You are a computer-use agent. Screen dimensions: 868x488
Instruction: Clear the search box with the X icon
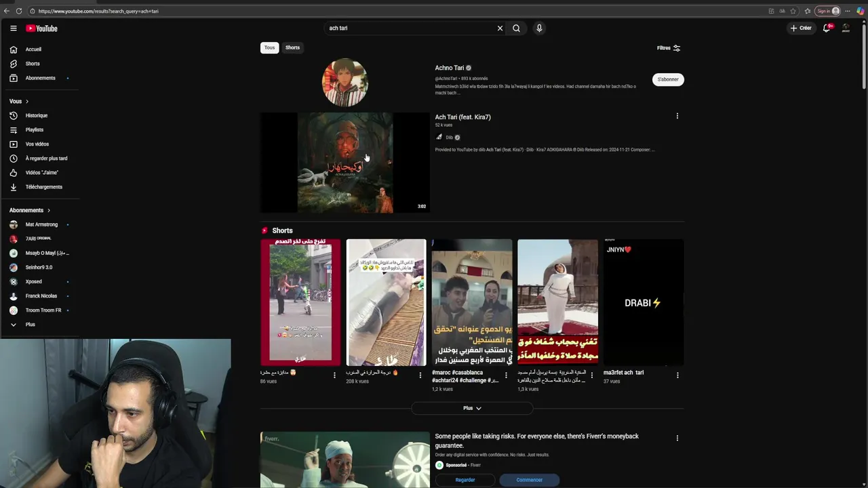500,28
